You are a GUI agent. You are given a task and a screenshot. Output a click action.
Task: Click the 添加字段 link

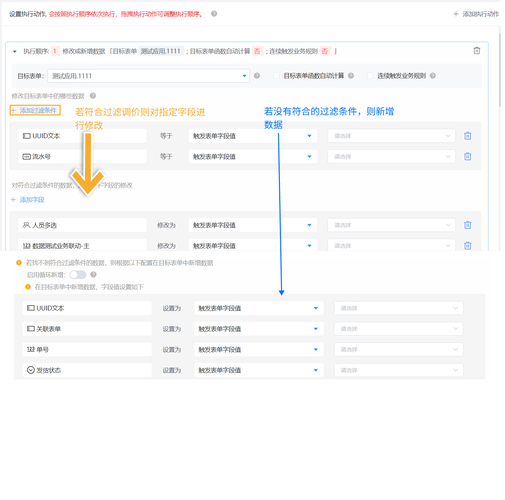tap(28, 200)
